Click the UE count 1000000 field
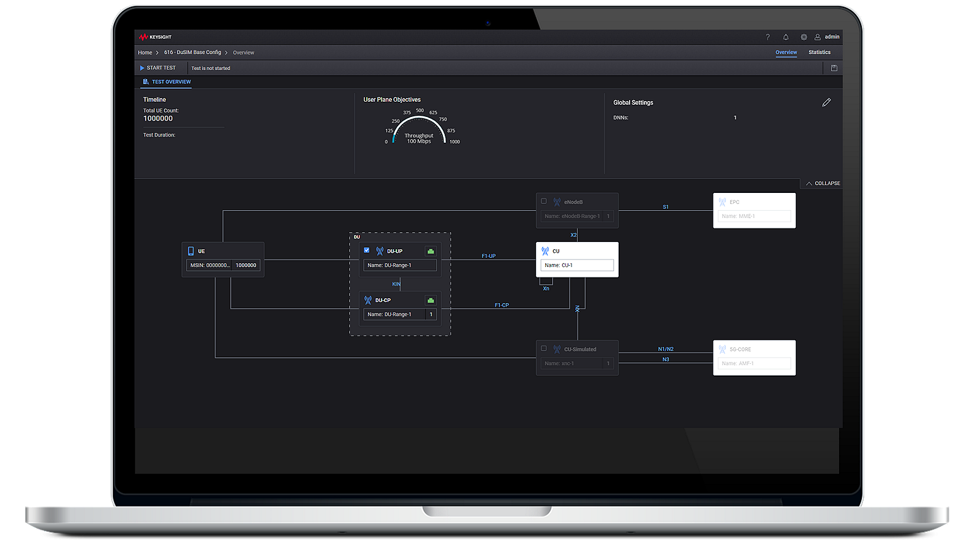980x550 pixels. pos(246,265)
